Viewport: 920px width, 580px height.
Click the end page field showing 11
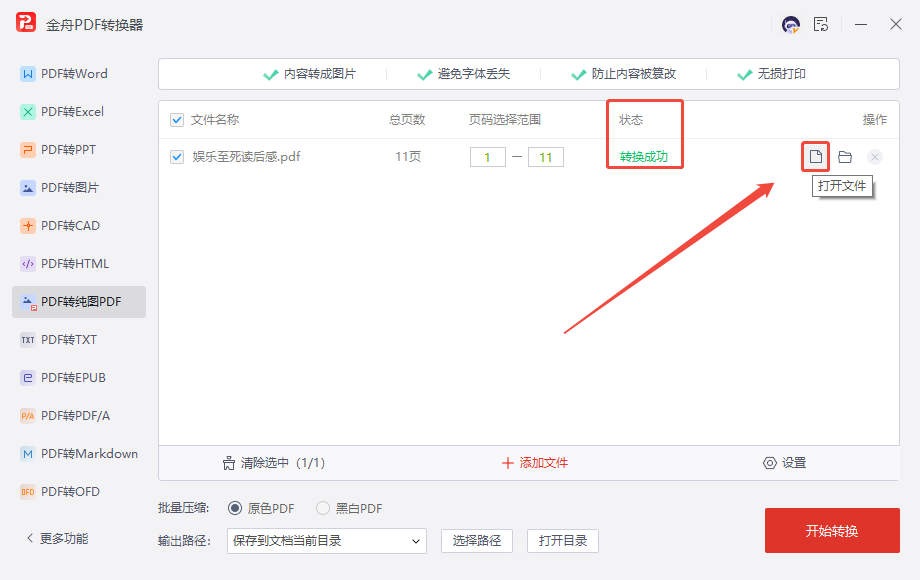pyautogui.click(x=546, y=157)
